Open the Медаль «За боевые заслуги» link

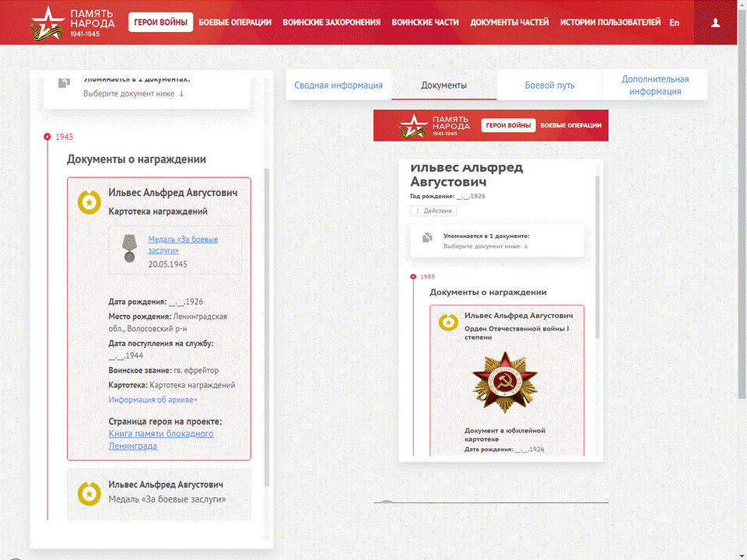pos(183,245)
